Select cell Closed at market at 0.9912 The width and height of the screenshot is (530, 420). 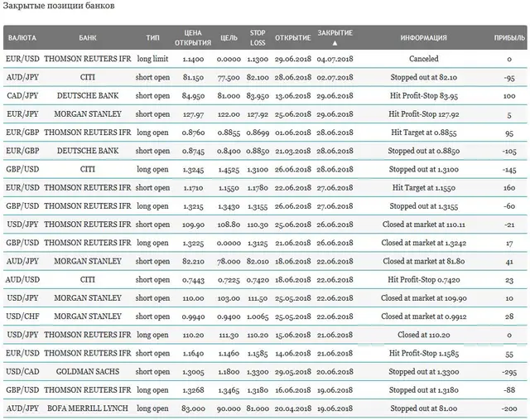423,316
